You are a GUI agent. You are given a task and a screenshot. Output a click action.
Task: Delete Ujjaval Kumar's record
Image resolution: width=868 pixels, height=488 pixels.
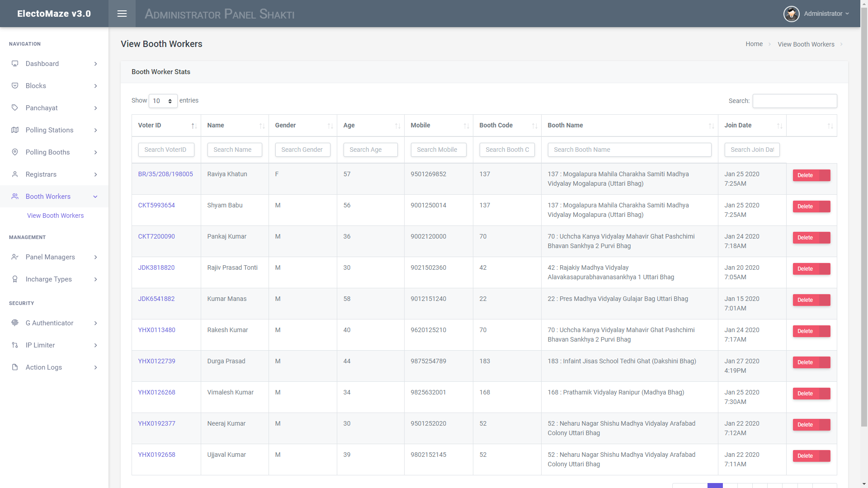point(811,456)
